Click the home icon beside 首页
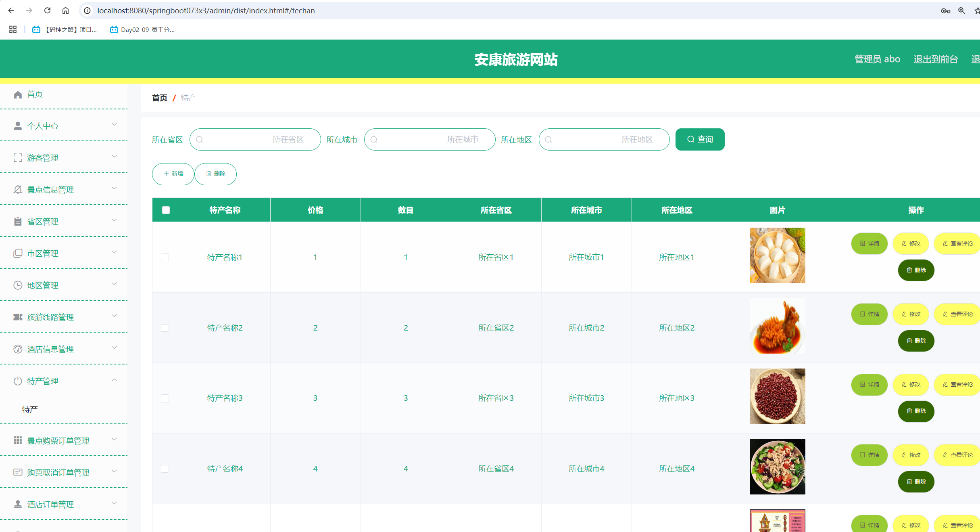980x532 pixels. [x=18, y=94]
